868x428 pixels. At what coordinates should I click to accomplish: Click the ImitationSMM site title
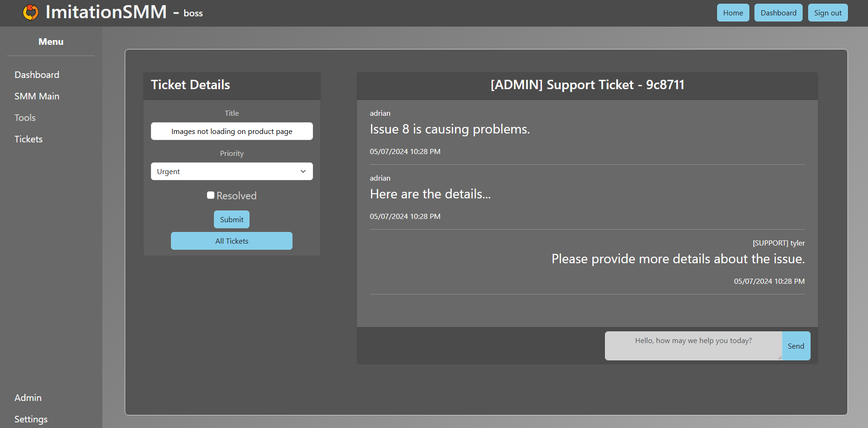pyautogui.click(x=106, y=12)
